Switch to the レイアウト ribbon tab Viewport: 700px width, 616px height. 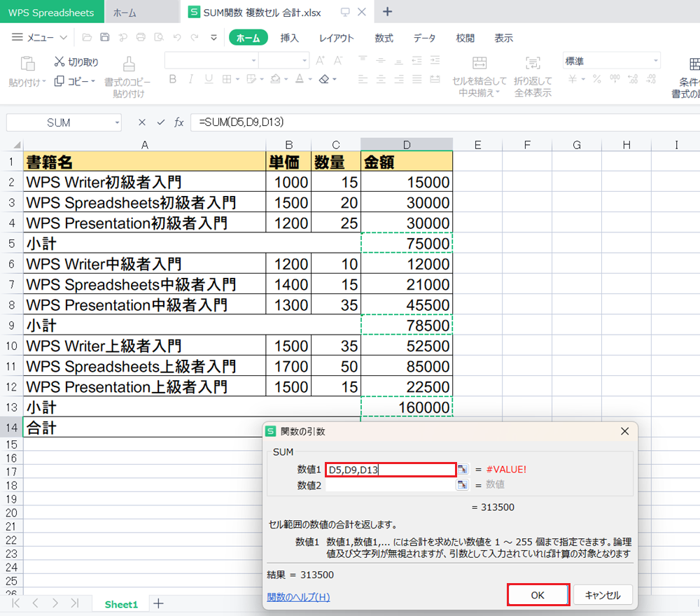point(336,38)
